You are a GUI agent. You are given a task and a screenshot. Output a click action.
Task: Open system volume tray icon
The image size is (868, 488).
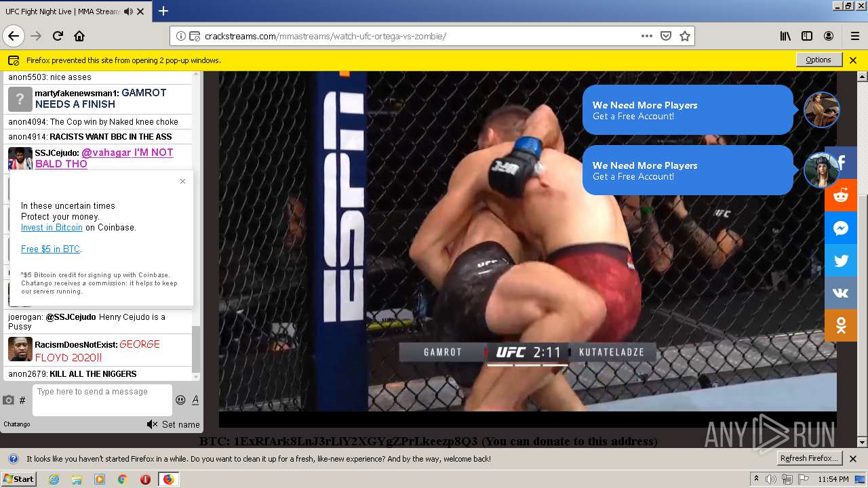pos(770,479)
